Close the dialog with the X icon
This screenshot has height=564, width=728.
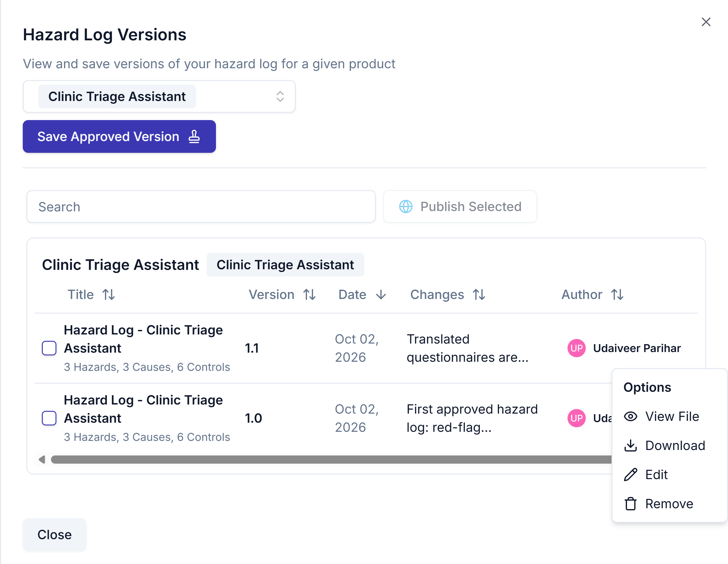click(706, 22)
